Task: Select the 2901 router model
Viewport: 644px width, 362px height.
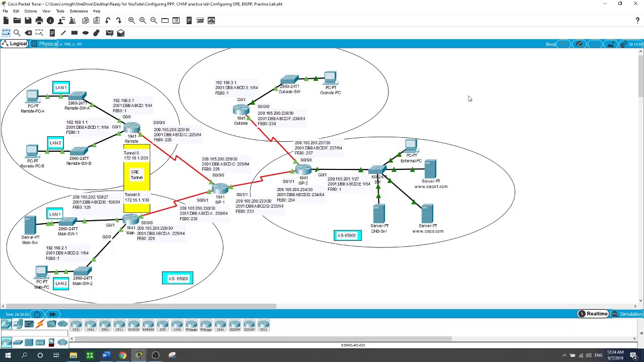Action: (105, 326)
